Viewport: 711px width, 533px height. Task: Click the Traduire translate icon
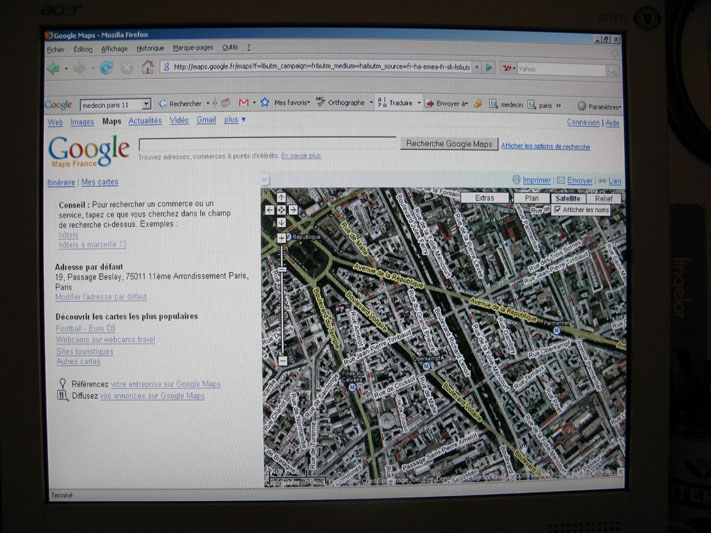382,103
